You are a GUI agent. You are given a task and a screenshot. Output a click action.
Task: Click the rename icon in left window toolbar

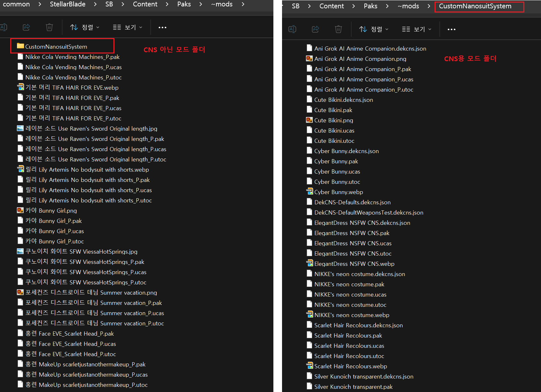(x=3, y=27)
